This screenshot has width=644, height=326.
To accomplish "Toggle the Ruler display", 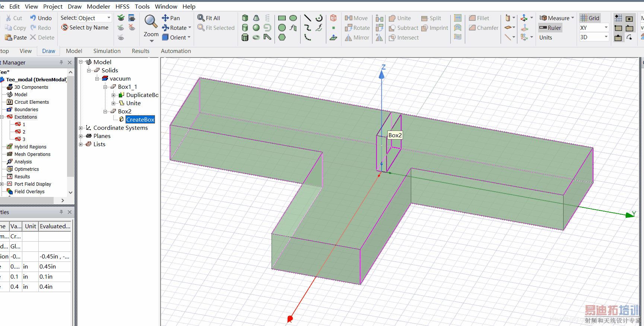I will [x=550, y=28].
